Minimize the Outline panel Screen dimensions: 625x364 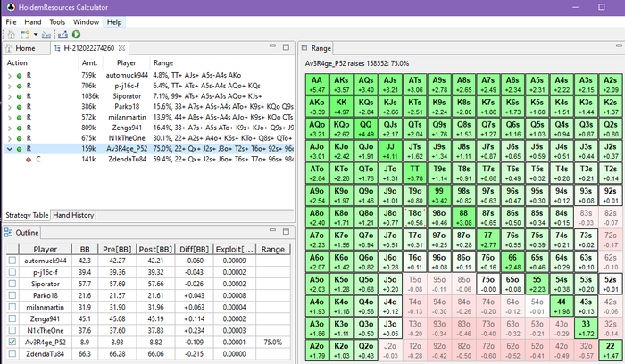(272, 230)
